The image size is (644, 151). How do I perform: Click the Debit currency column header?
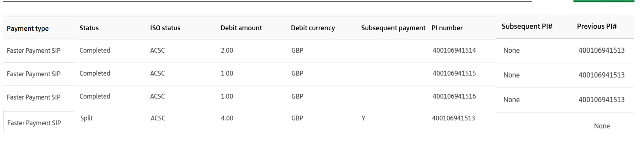(x=313, y=28)
